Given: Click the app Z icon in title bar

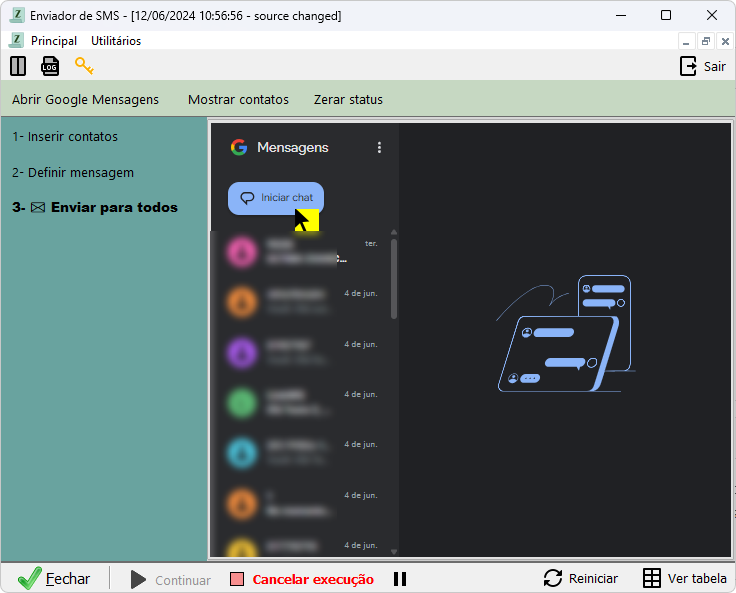Looking at the screenshot, I should [x=17, y=15].
